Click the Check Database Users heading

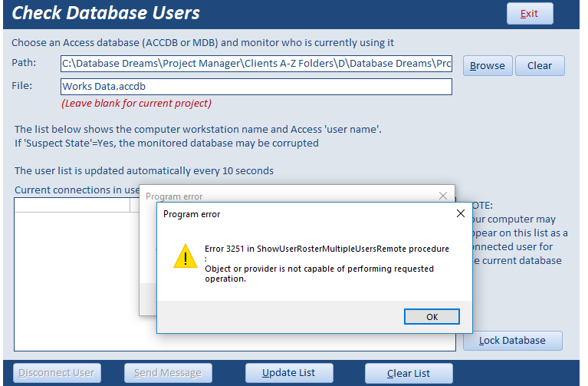107,13
